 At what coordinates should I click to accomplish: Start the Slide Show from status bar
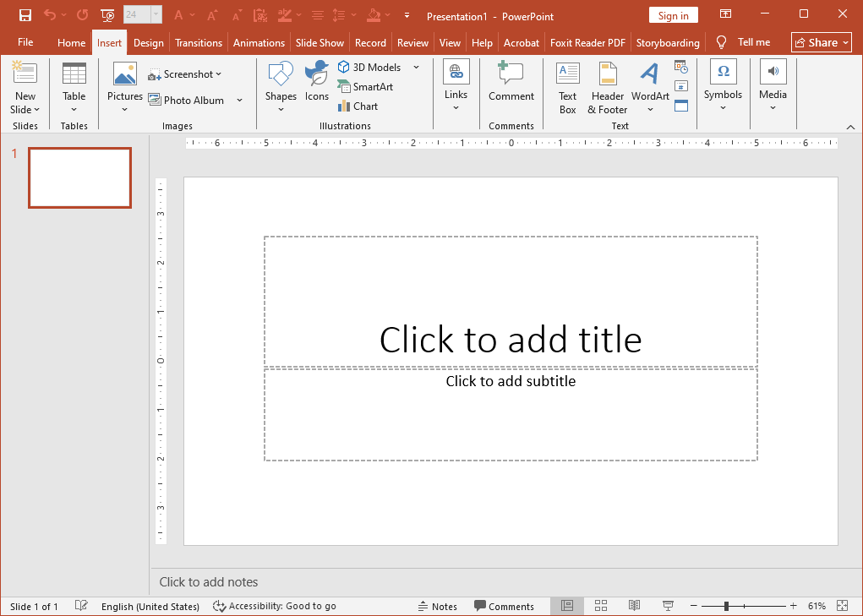[x=668, y=606]
